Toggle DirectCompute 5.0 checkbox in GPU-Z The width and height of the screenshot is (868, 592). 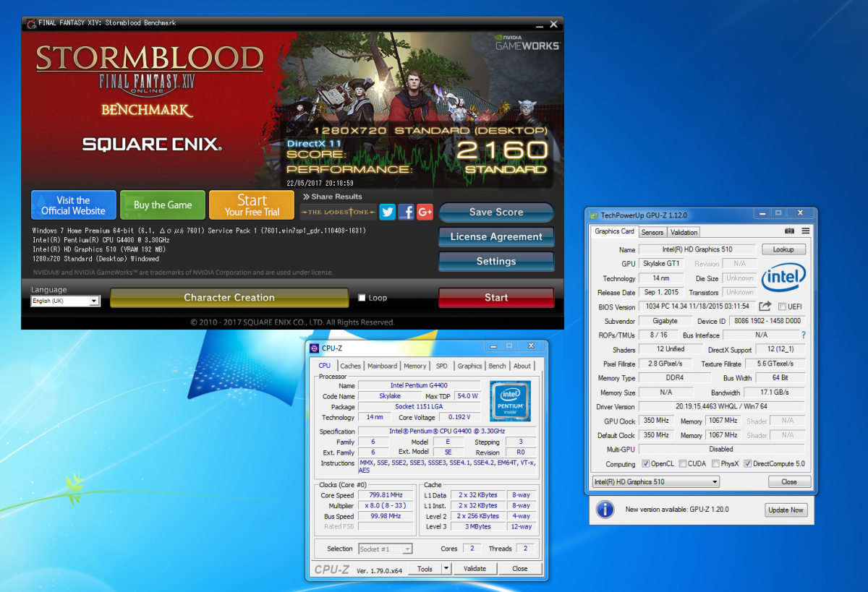point(748,464)
